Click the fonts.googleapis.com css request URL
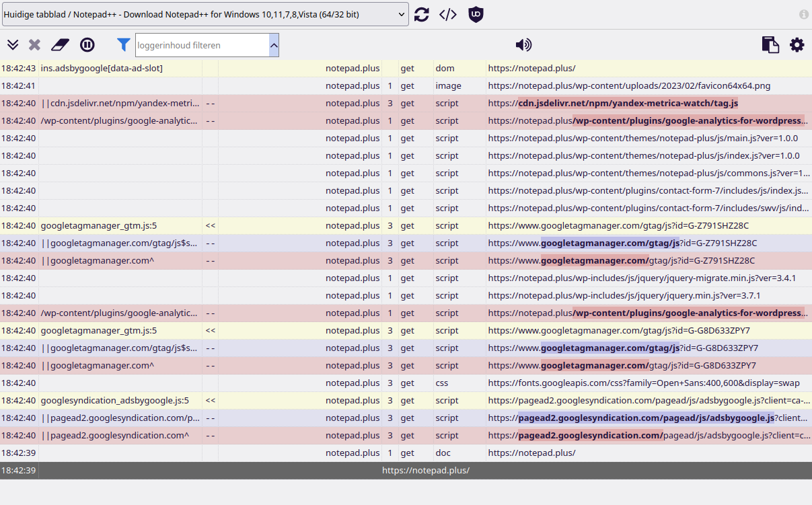 coord(643,383)
